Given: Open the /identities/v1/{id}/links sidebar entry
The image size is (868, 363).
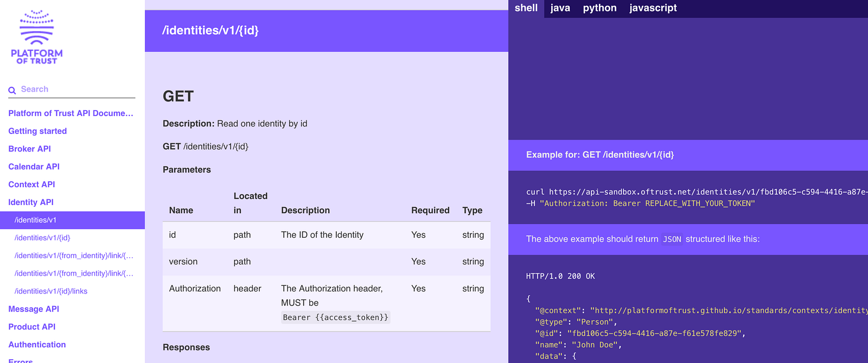Looking at the screenshot, I should click(51, 291).
